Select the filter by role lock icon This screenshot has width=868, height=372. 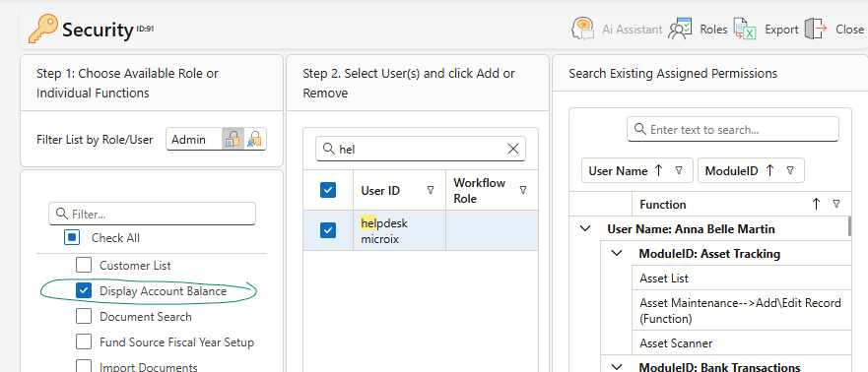(233, 140)
